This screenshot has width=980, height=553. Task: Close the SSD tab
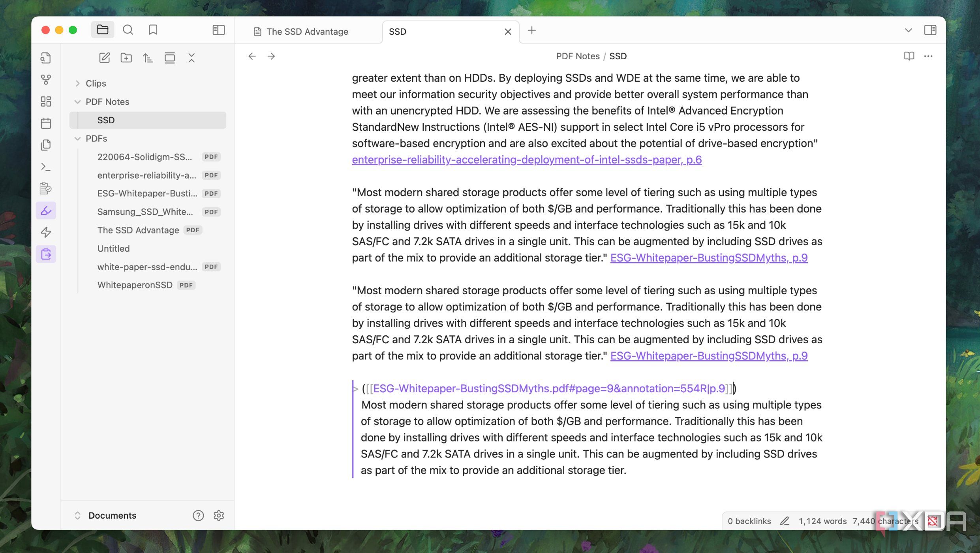tap(508, 32)
